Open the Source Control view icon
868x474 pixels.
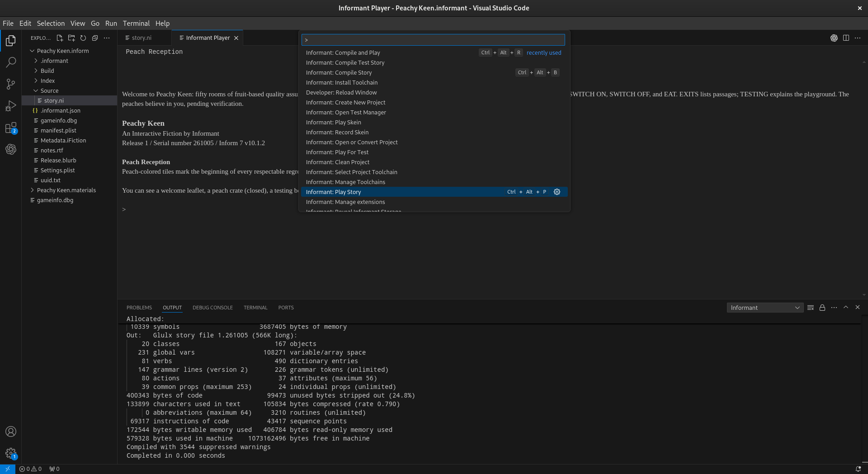click(x=11, y=84)
